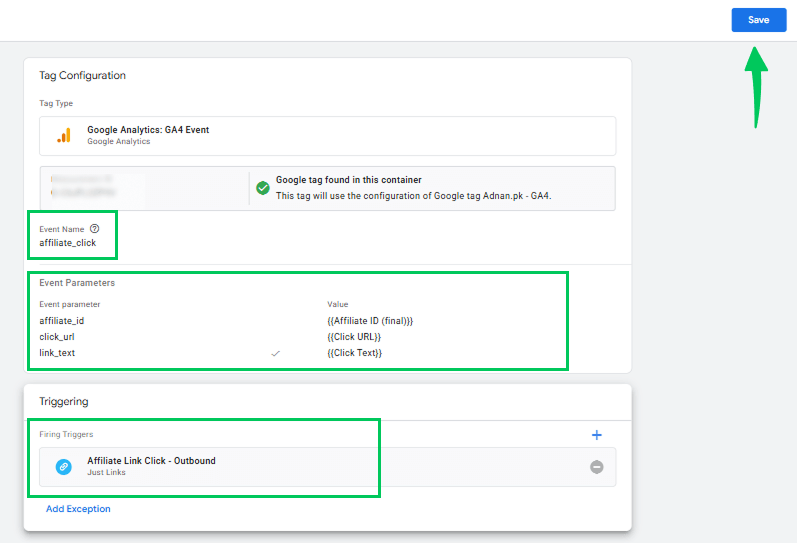Viewport: 797px width, 543px height.
Task: Click the blue link trigger icon
Action: [64, 466]
